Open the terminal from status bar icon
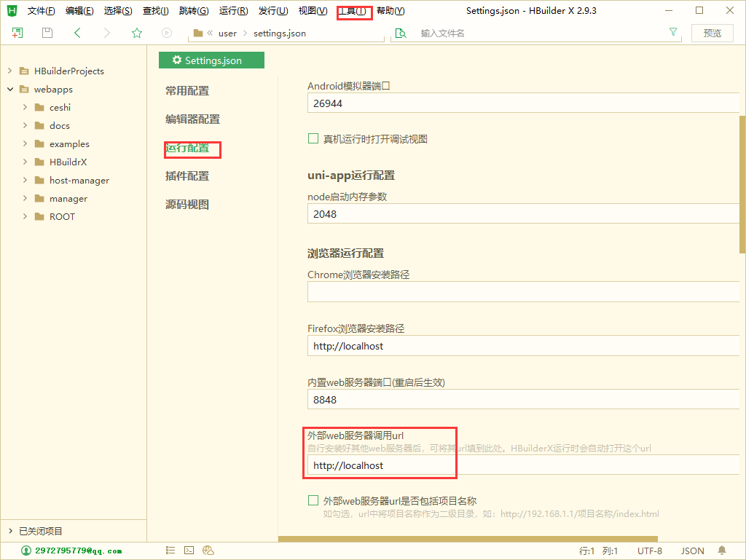746x560 pixels. coord(189,551)
